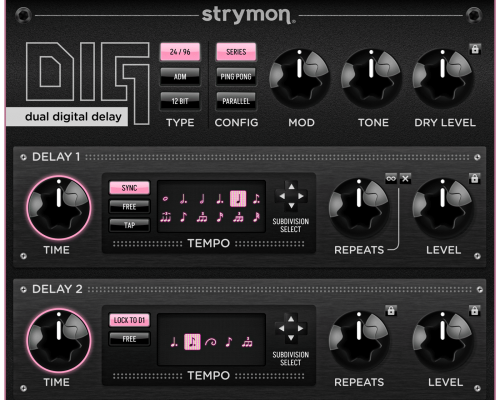Click highlighted dotted eighth in Delay 2 tempo
500x400 pixels.
pyautogui.click(x=192, y=342)
